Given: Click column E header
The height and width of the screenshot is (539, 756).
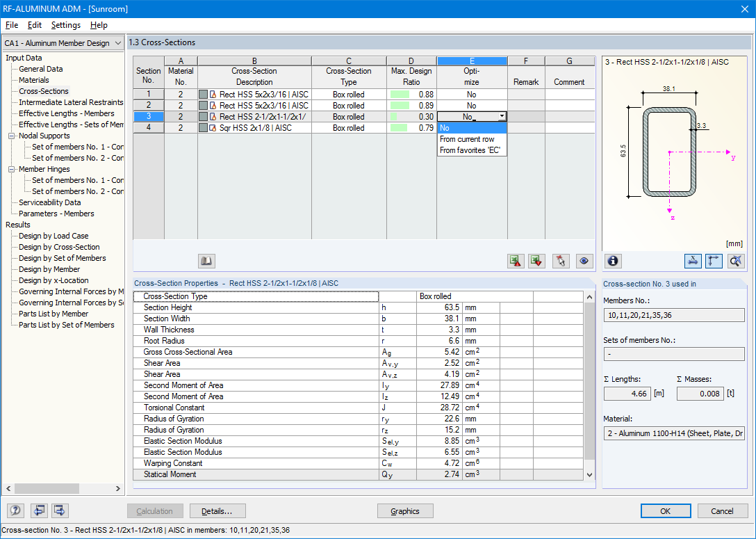Looking at the screenshot, I should pos(472,61).
